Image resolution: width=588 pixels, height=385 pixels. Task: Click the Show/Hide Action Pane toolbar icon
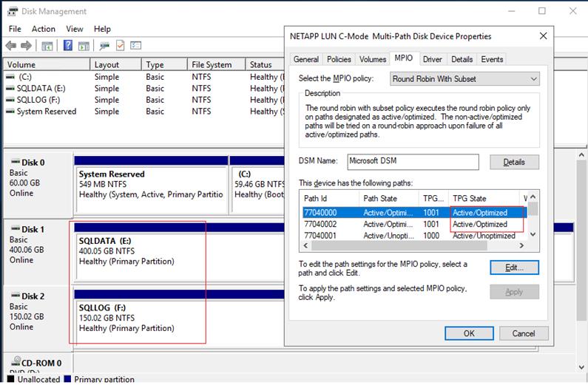[84, 46]
